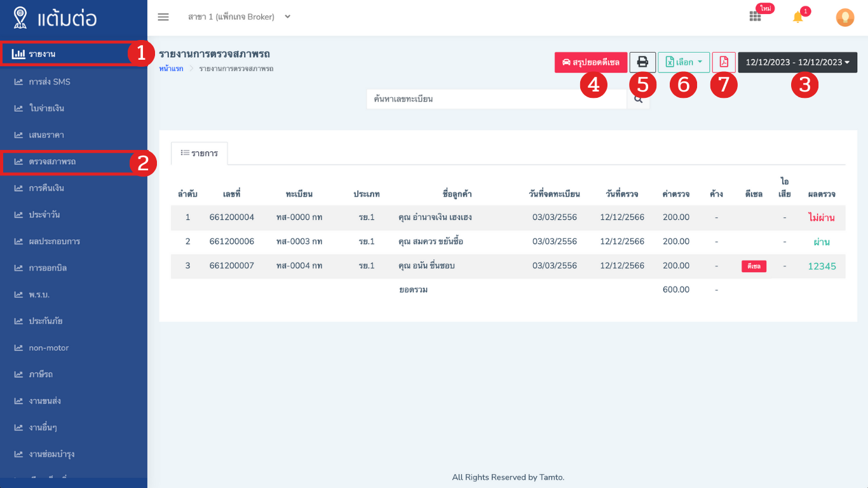Image resolution: width=868 pixels, height=488 pixels.
Task: Click the วันที่ตรวจ column header
Action: click(622, 194)
